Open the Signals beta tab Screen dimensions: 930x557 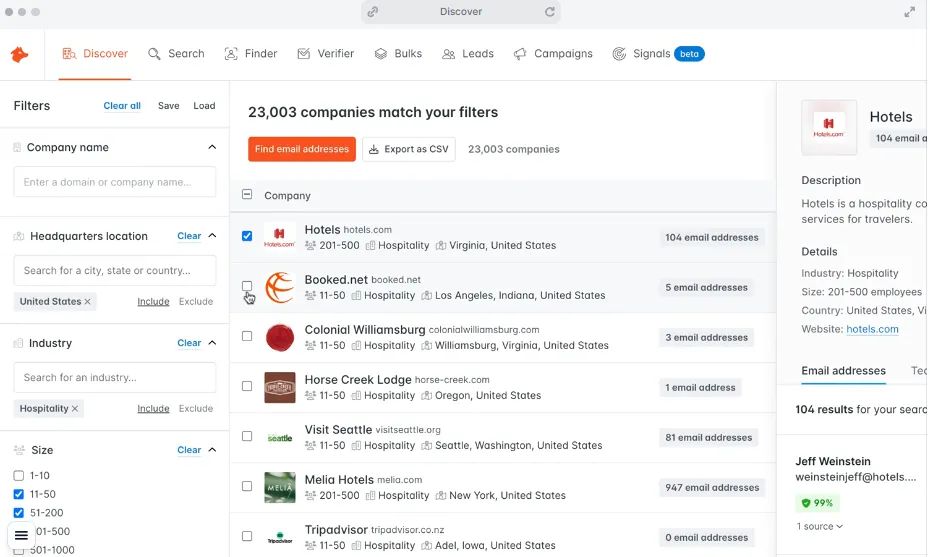coord(658,54)
